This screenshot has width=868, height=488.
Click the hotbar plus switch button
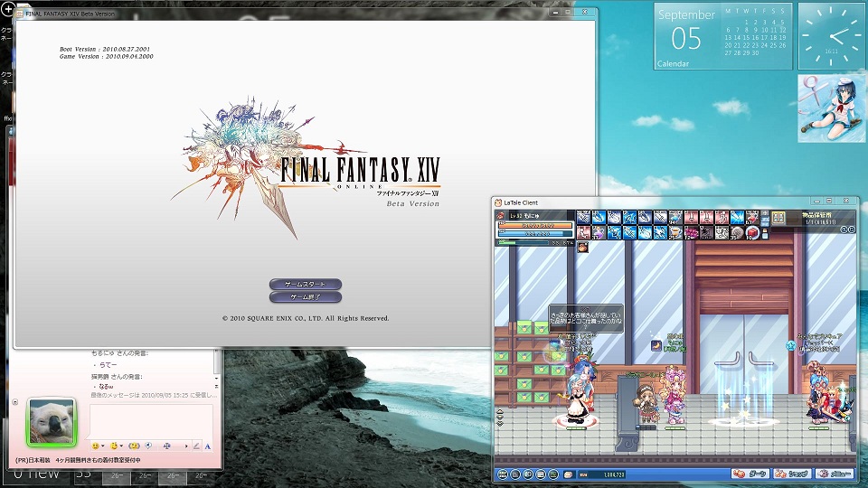click(765, 213)
